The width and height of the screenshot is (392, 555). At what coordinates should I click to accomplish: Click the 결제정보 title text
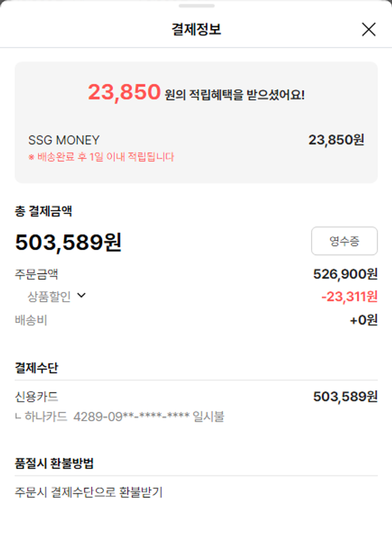(x=196, y=30)
